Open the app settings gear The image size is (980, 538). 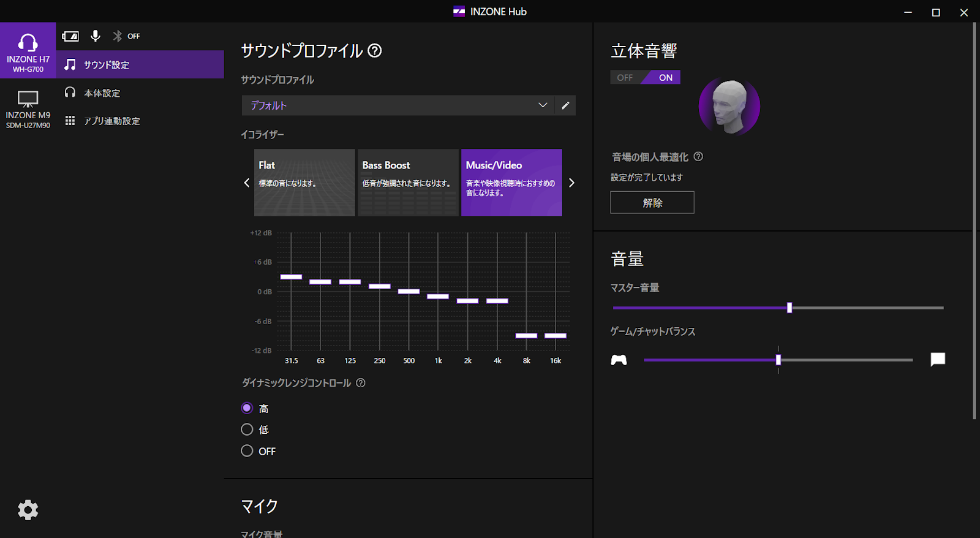click(28, 510)
